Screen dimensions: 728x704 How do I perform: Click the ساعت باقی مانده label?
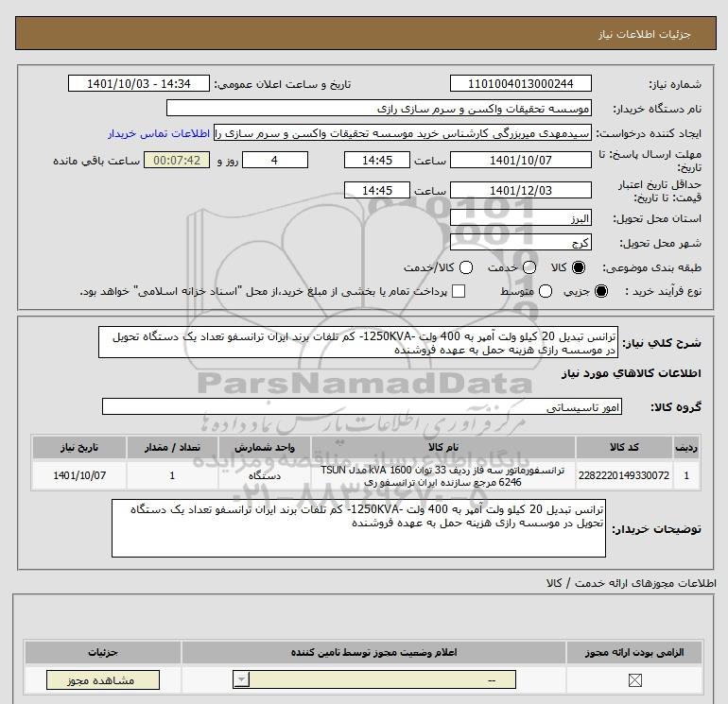point(96,161)
